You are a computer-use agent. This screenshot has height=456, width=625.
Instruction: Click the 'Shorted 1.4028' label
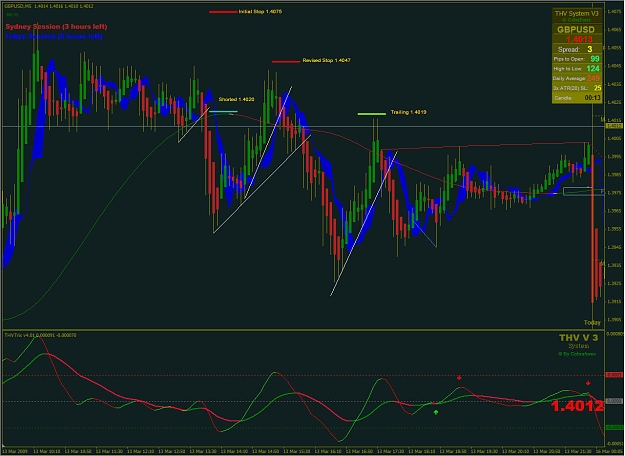point(236,99)
